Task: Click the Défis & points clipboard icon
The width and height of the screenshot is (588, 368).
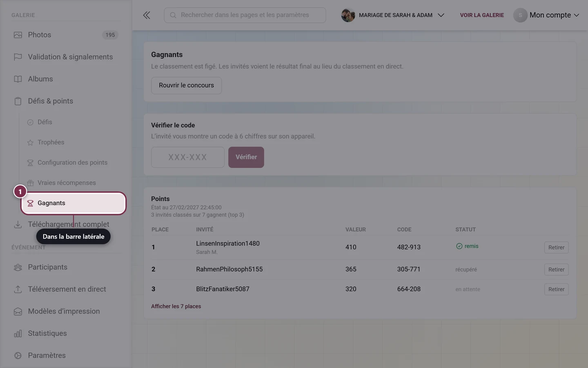Action: (x=18, y=101)
